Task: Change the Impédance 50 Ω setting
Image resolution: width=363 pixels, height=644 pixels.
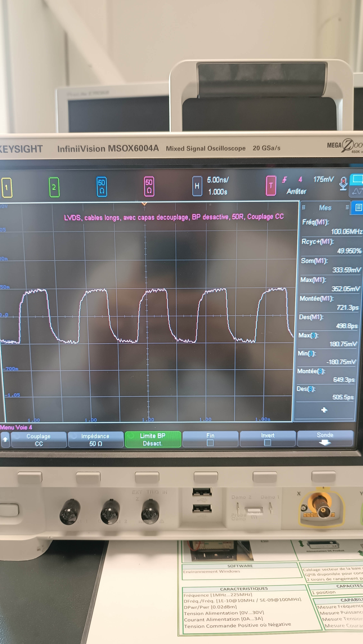Action: coord(96,440)
